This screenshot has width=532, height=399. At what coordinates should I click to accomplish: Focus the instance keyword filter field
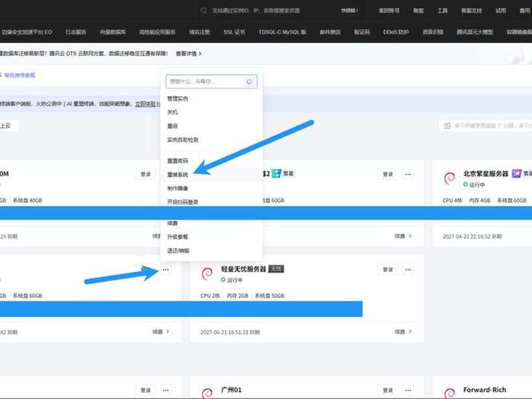485,126
